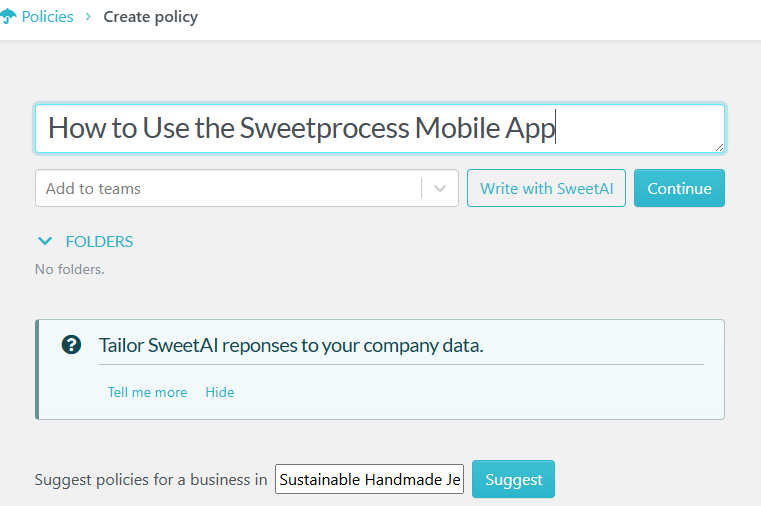Click Write with SweetAI button
761x506 pixels.
[x=546, y=188]
